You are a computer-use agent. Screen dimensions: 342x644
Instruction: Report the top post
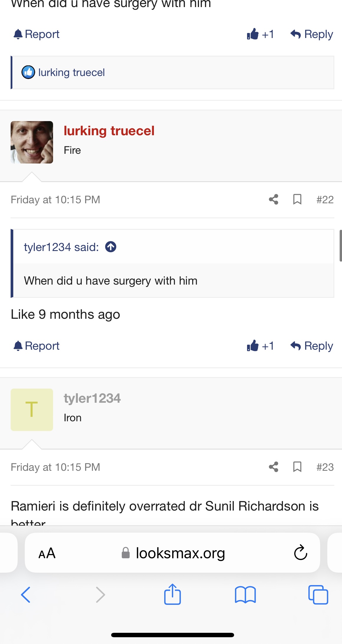(37, 34)
